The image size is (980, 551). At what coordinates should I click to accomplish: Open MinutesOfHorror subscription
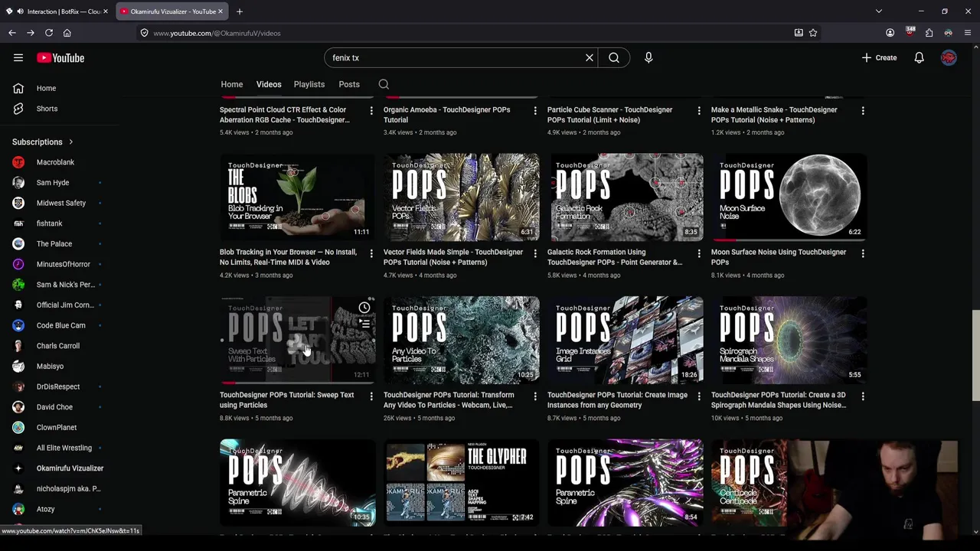[x=63, y=264]
